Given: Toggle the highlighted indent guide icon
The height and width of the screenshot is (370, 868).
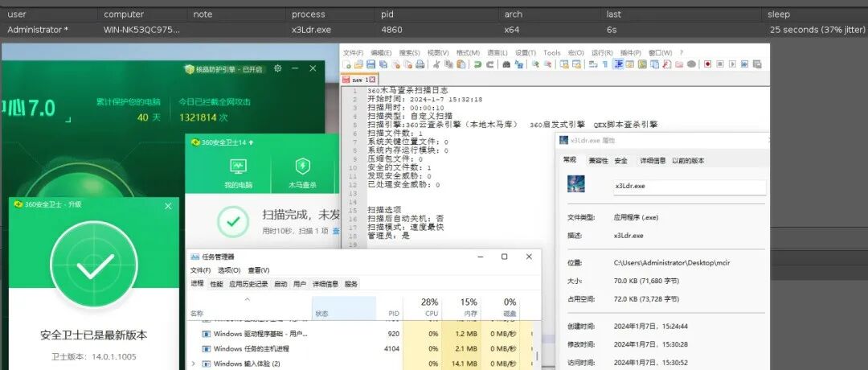Looking at the screenshot, I should tap(618, 64).
